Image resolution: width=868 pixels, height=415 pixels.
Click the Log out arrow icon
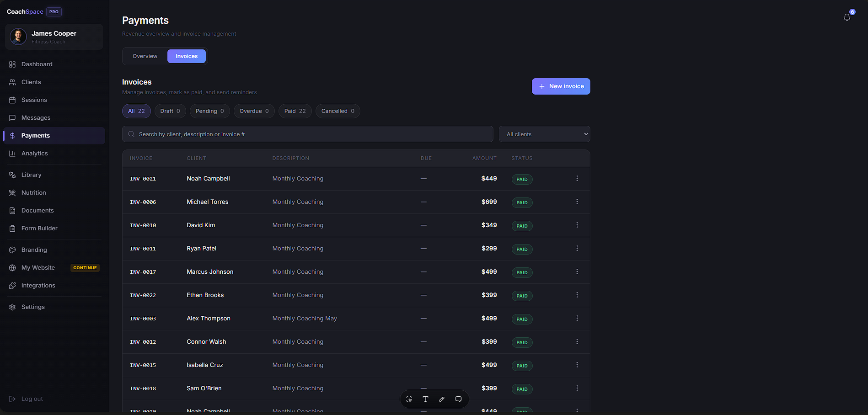12,399
